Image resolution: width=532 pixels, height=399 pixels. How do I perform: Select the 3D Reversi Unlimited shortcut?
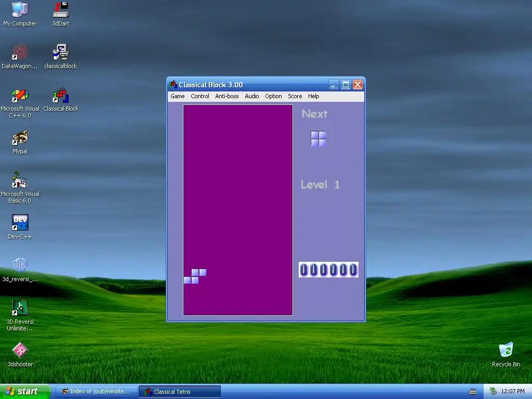[20, 315]
